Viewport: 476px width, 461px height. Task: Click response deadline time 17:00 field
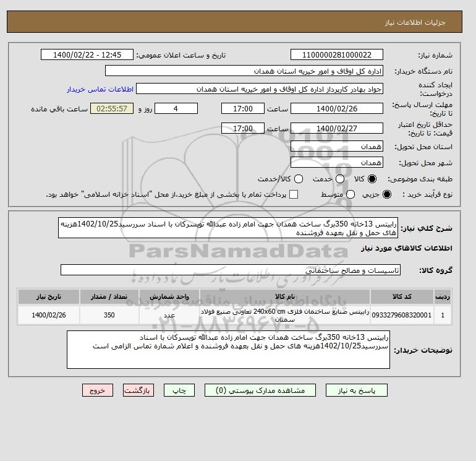(243, 108)
